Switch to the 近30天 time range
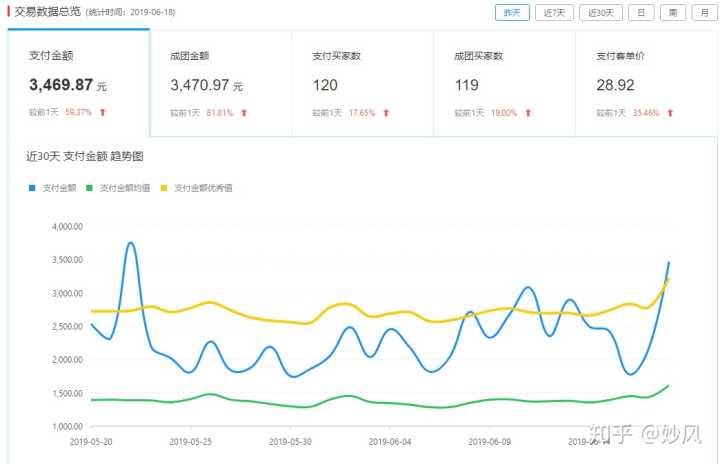The image size is (720, 464). 601,13
